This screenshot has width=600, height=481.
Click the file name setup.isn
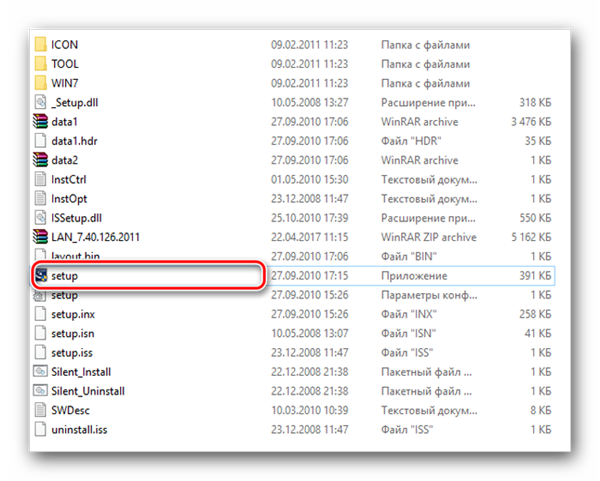coord(73,333)
